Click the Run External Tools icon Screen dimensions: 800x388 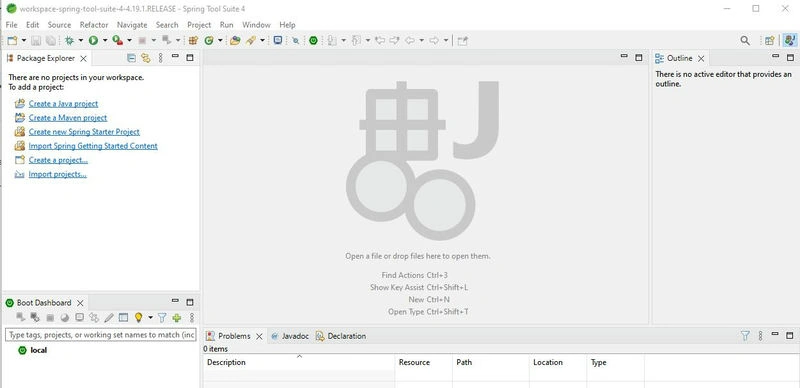pos(118,40)
